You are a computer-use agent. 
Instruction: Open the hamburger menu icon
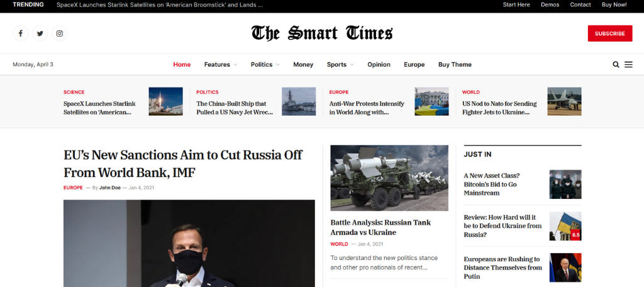pos(628,64)
